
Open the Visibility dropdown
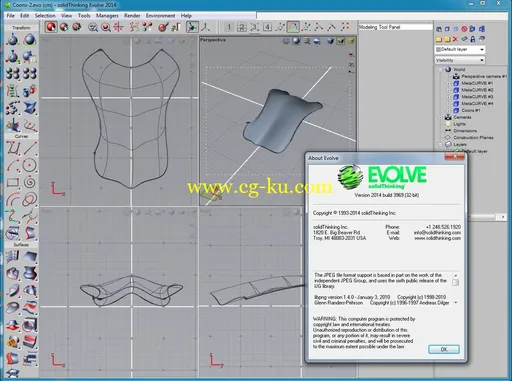460,60
